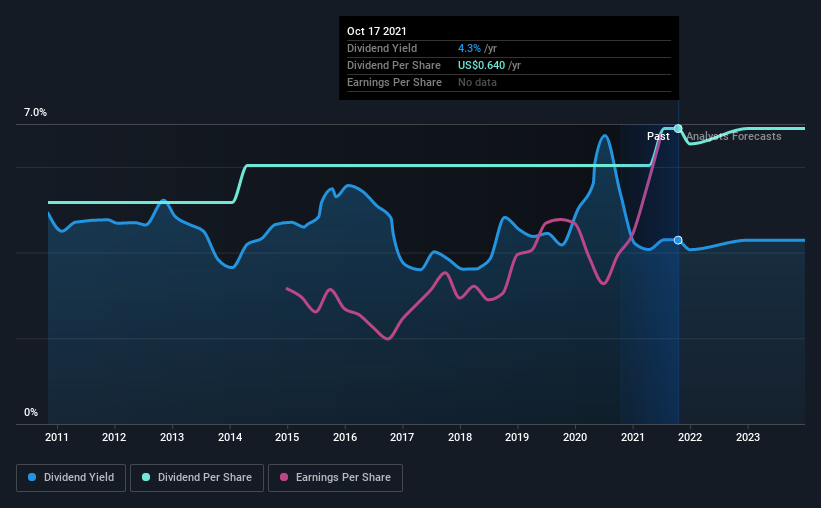Click the Dividend Per Share marker at Oct 2021
This screenshot has height=508, width=821.
[x=678, y=128]
